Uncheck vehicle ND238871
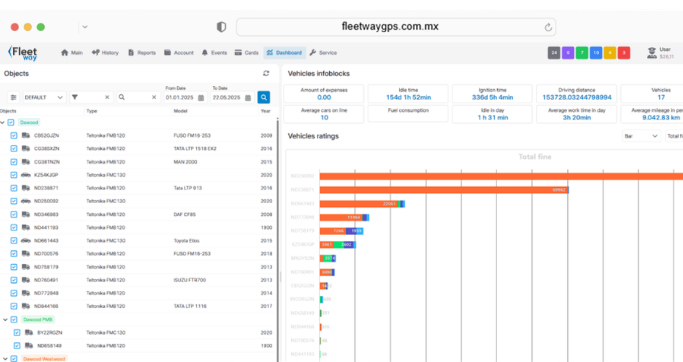This screenshot has height=362, width=683. pos(14,188)
